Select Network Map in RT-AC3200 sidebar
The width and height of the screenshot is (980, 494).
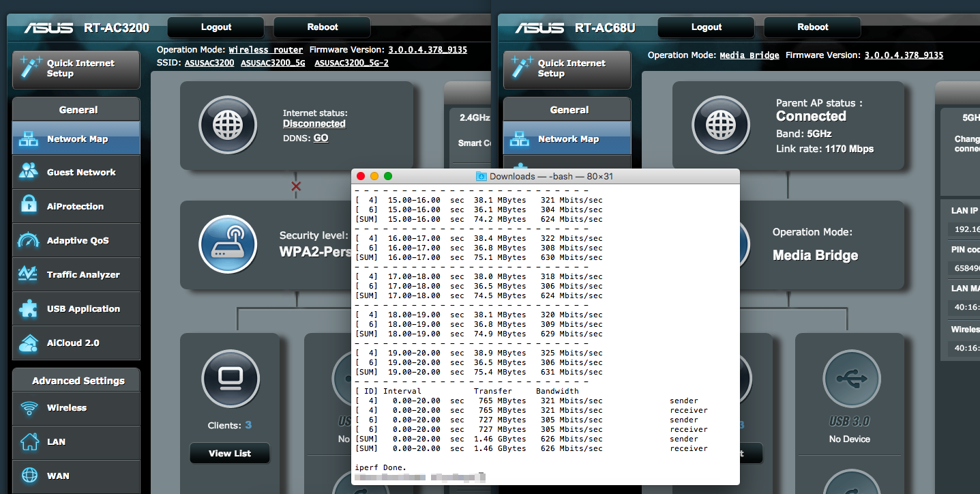[x=76, y=139]
